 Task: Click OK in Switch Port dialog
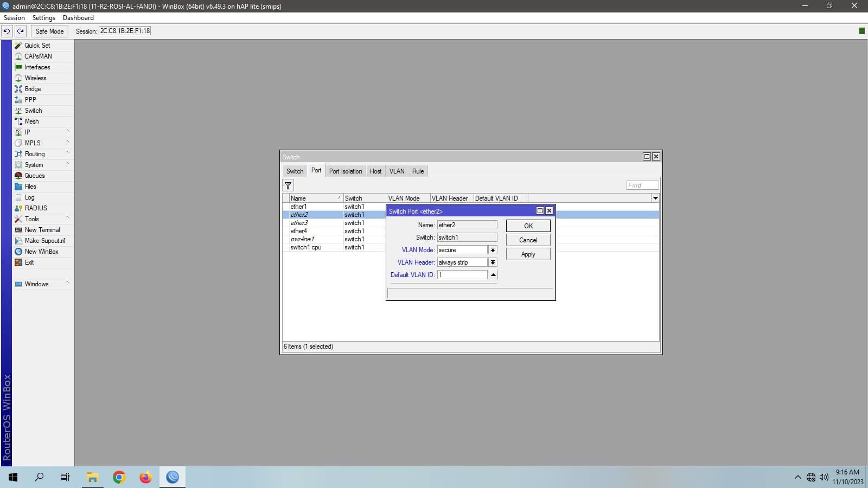point(528,226)
